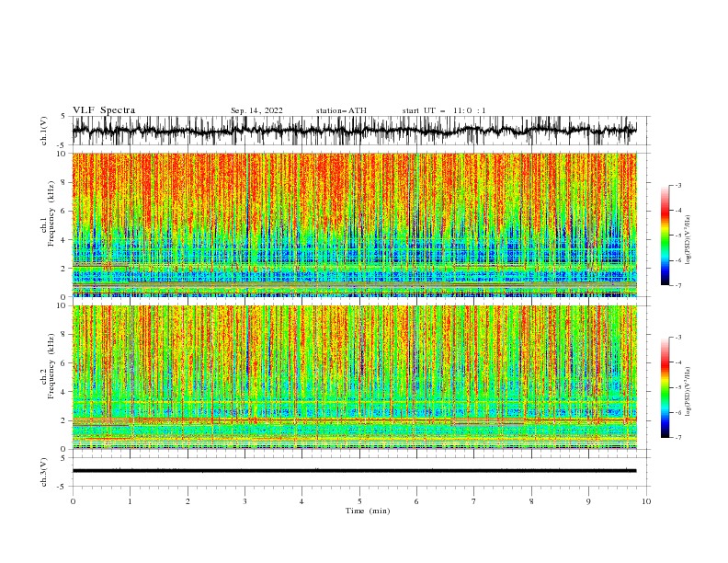Viewport: 728px width, 563px height.
Task: Click the 'VLF Spectra' title text
Action: 104,110
